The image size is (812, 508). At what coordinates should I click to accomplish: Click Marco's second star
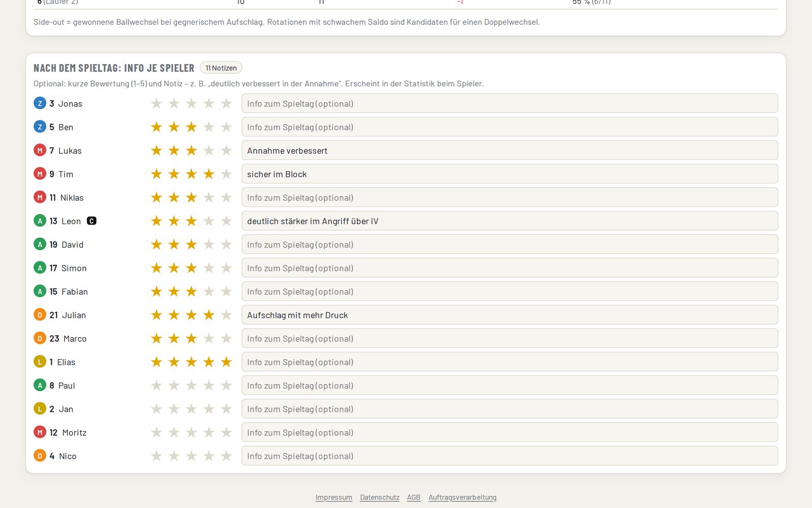click(x=174, y=338)
